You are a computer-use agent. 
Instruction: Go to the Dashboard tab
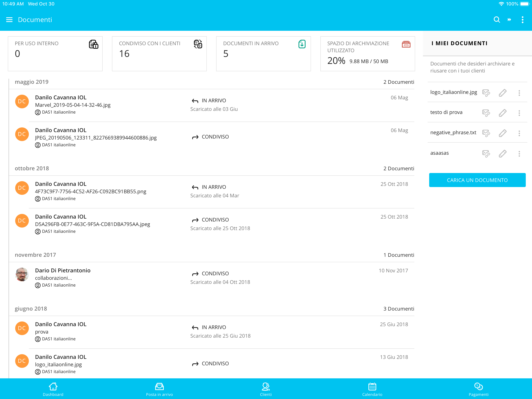(53, 389)
